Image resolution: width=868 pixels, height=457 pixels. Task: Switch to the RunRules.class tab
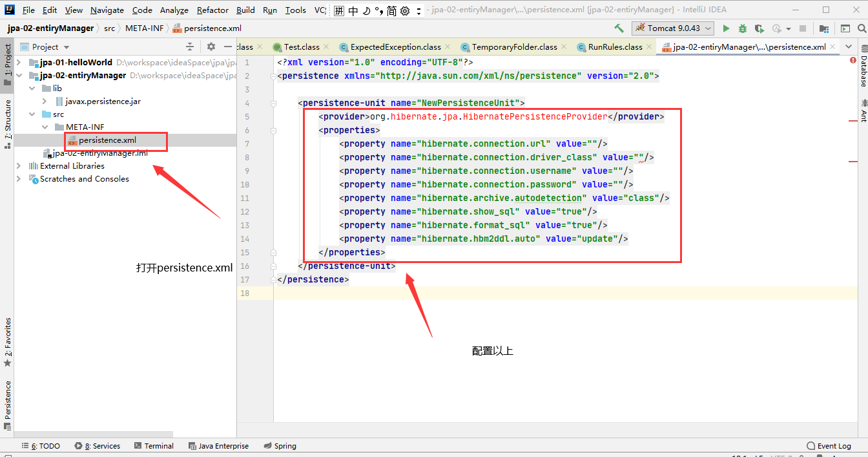tap(615, 47)
